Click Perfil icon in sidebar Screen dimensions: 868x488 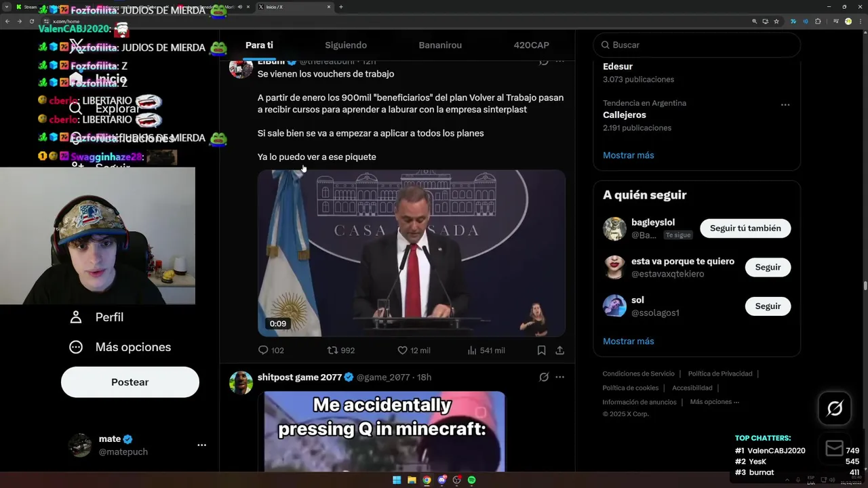[x=76, y=317]
